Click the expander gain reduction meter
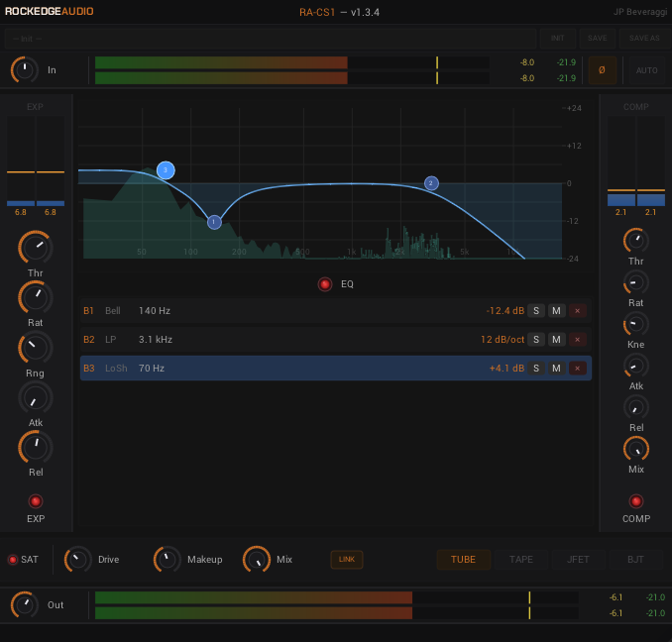The height and width of the screenshot is (642, 672). [x=36, y=161]
